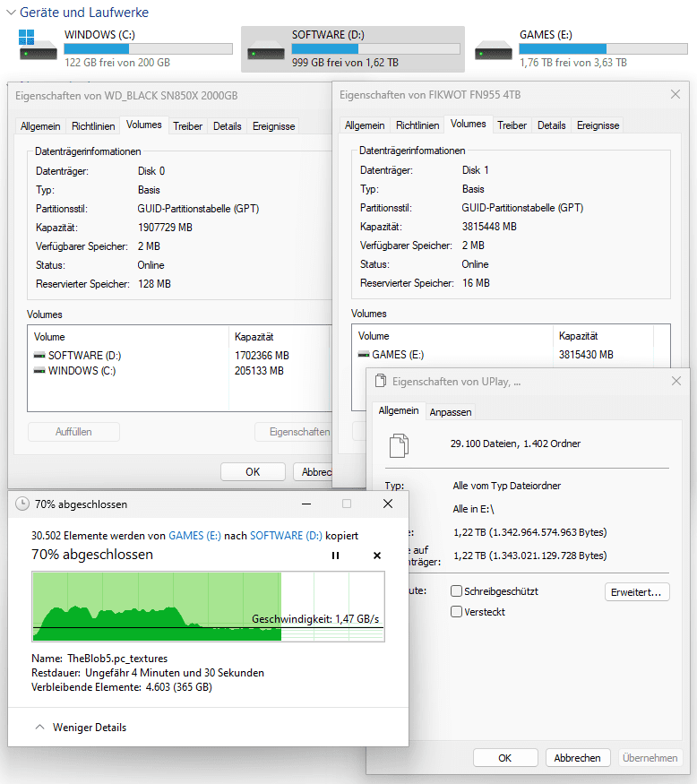
Task: Open Allgemein tab in UPlay properties
Action: (x=399, y=410)
